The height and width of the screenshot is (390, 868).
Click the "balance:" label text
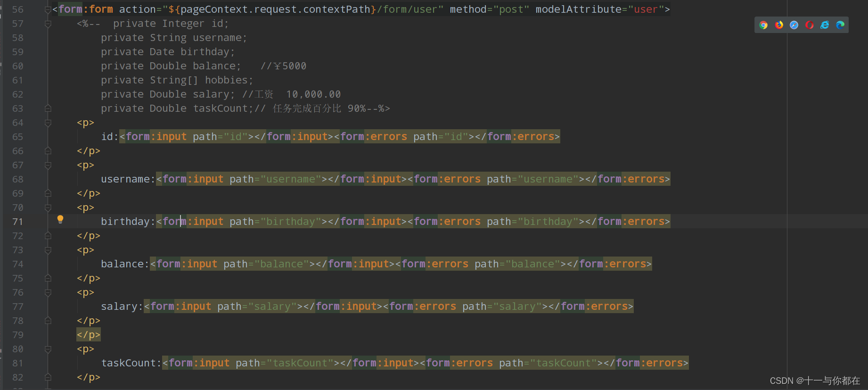coord(125,264)
